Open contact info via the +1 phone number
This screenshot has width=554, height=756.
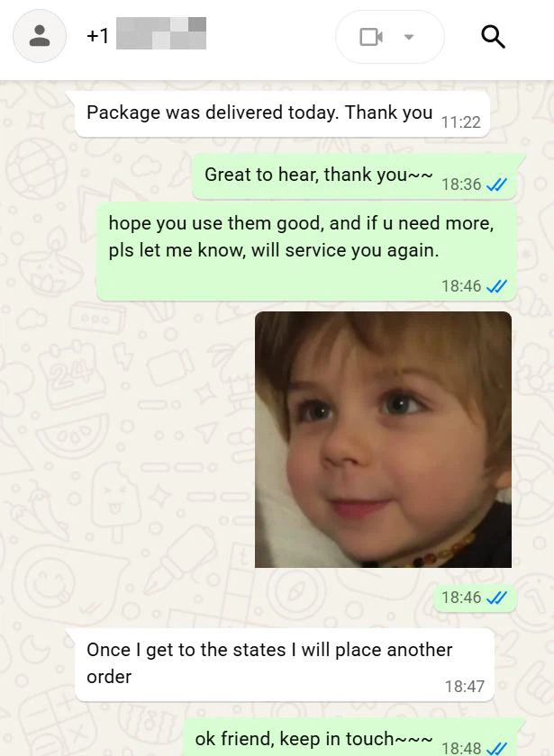click(146, 34)
